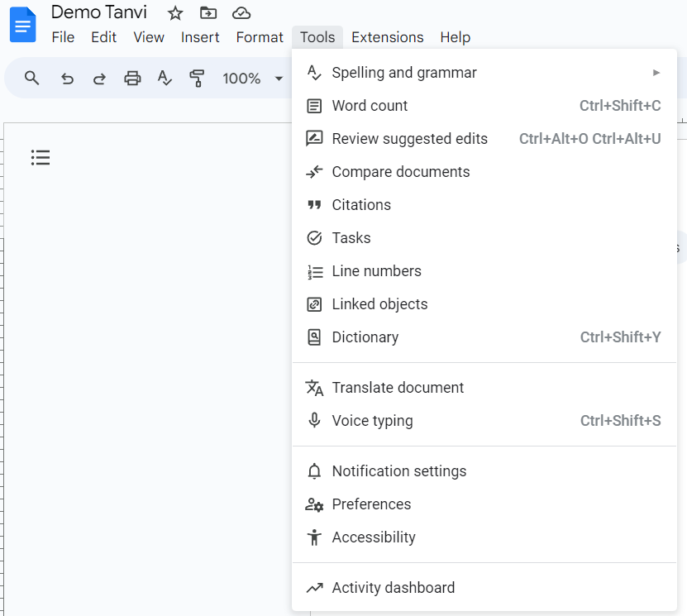Open the View menu
Screen dimensions: 687x616
point(149,37)
